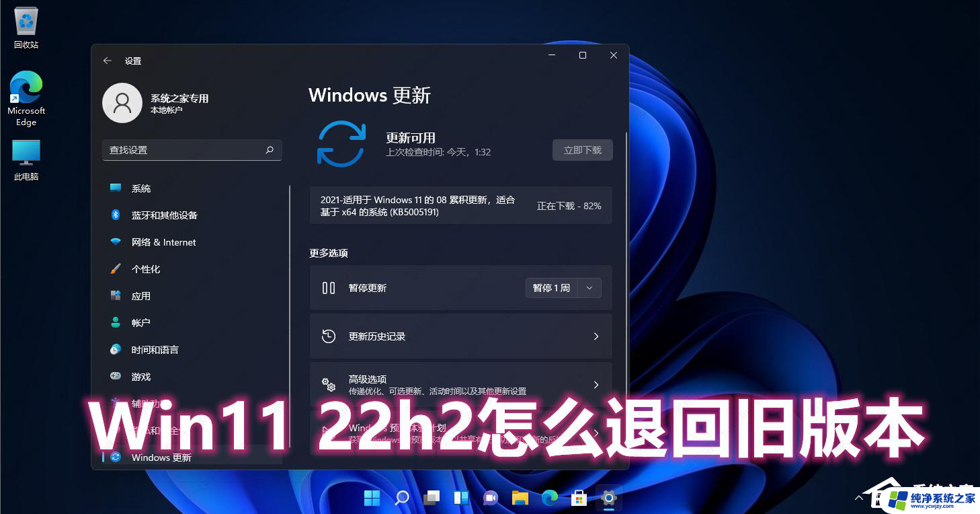This screenshot has width=980, height=514.
Task: Show hidden tray icons chevron
Action: click(x=859, y=499)
